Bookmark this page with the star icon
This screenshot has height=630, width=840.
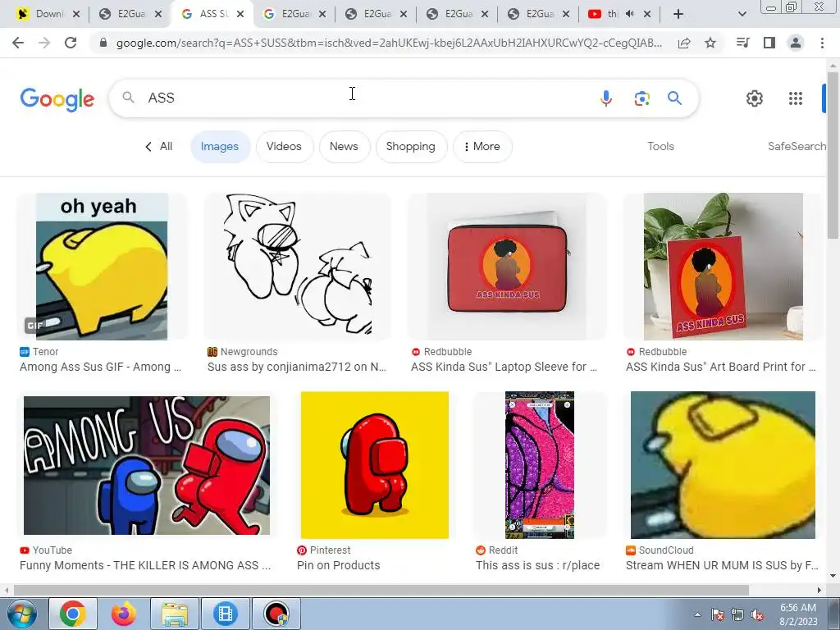(x=710, y=43)
